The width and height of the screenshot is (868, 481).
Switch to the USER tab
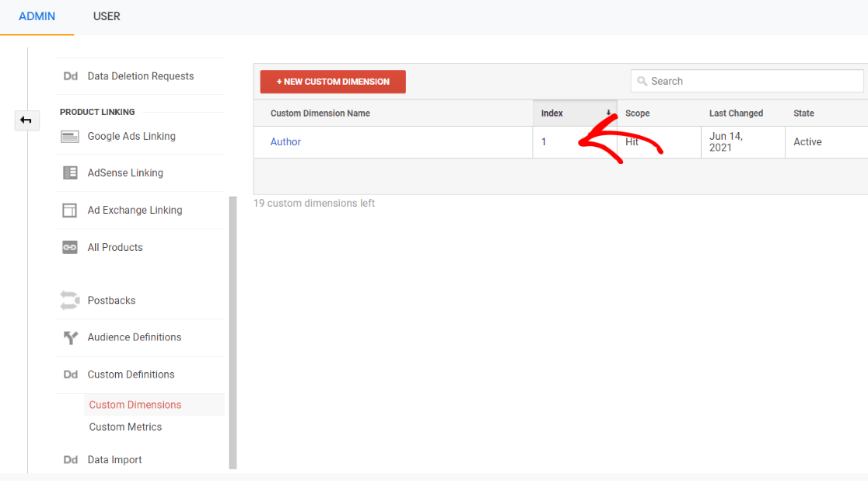click(x=107, y=16)
